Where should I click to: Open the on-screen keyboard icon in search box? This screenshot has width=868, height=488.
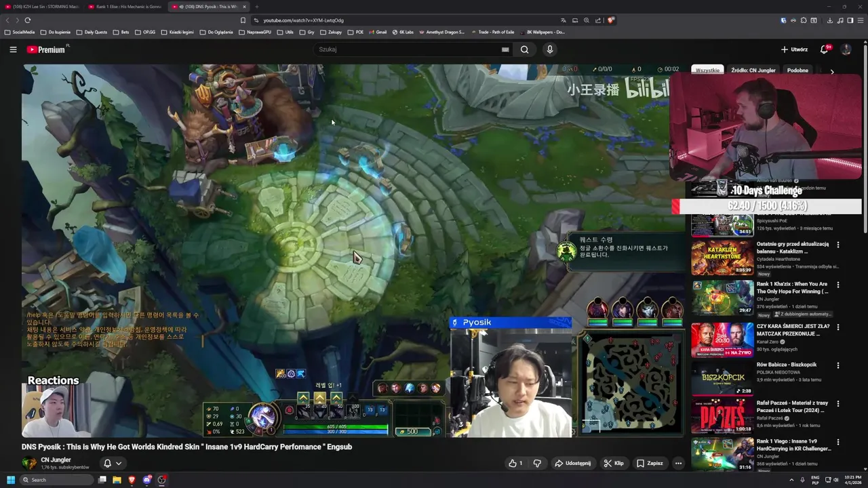coord(505,49)
